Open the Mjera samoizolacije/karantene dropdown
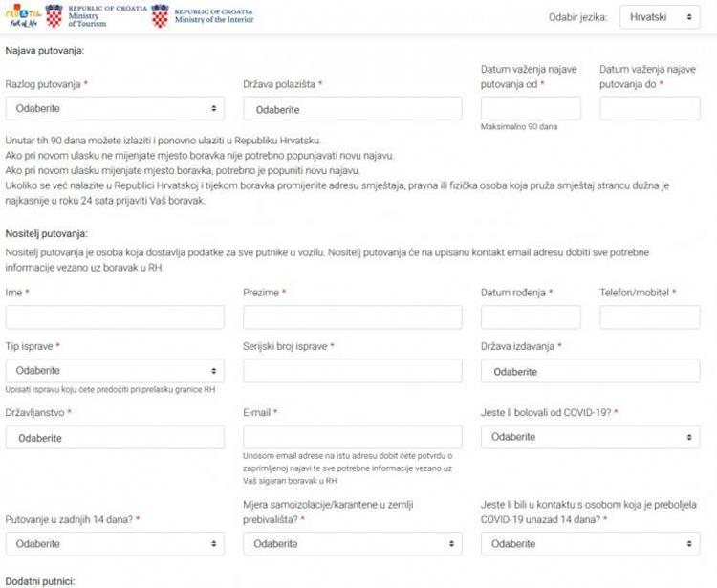The image size is (717, 588). pos(353,543)
